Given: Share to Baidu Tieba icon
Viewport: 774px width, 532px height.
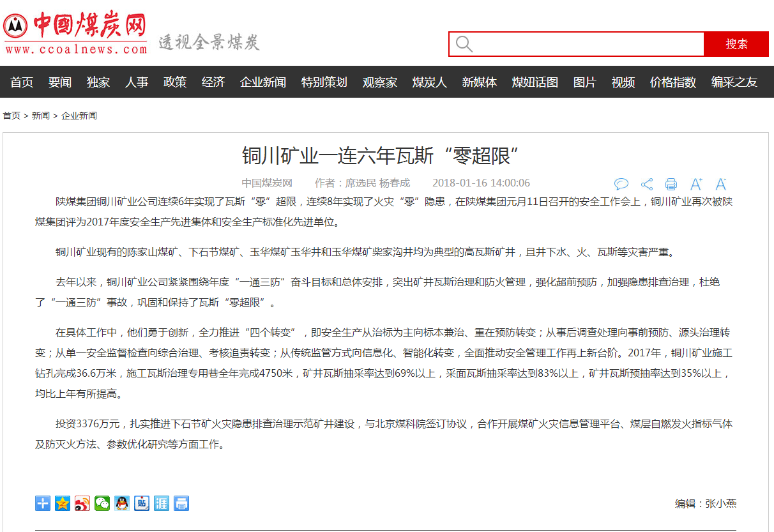Looking at the screenshot, I should coord(142,503).
